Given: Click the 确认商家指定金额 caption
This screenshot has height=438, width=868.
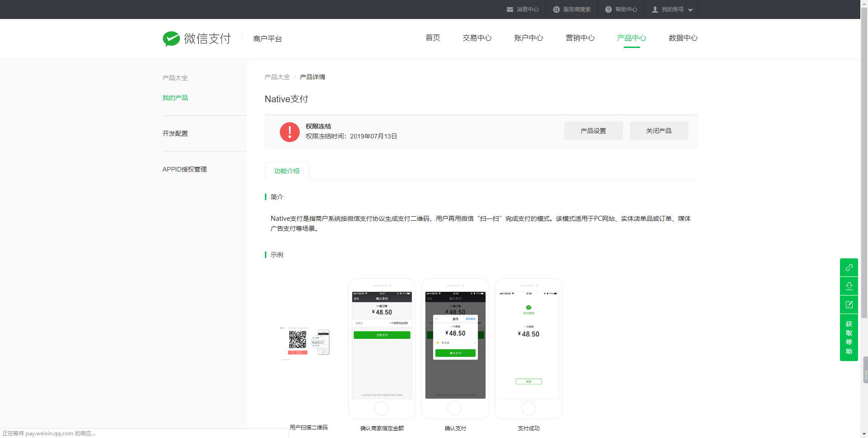Looking at the screenshot, I should click(x=382, y=428).
